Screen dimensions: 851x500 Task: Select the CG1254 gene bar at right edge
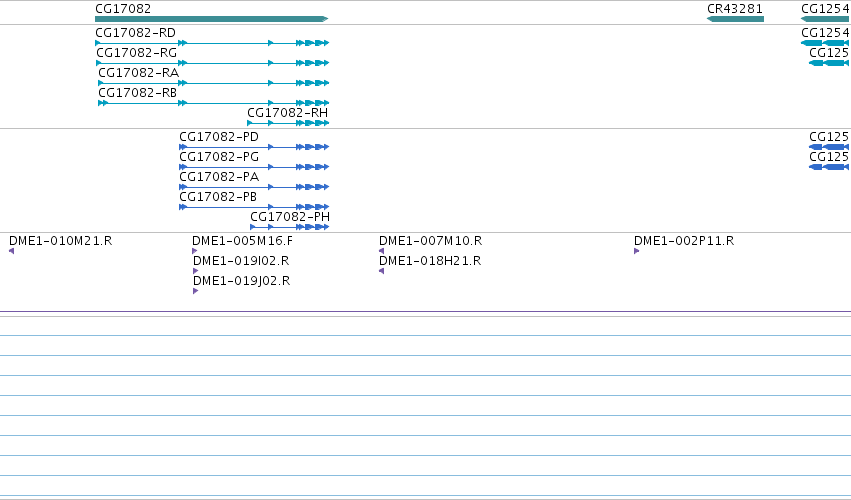click(x=825, y=19)
